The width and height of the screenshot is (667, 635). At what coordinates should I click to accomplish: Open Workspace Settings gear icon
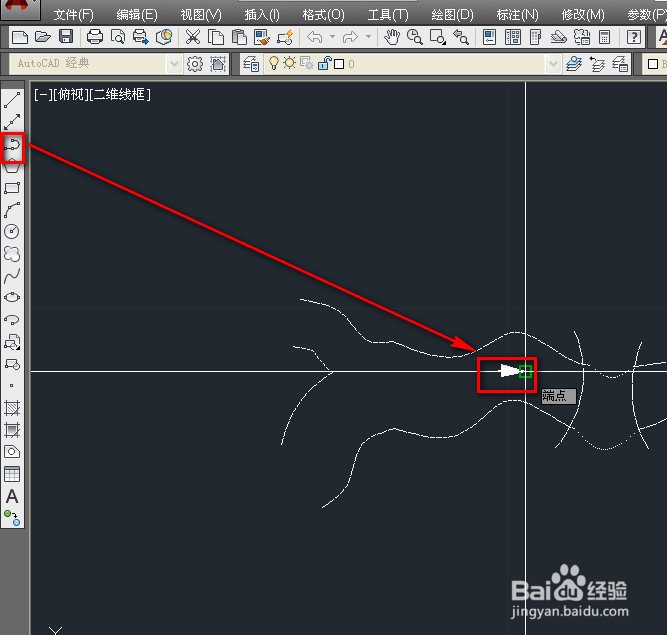pyautogui.click(x=195, y=64)
